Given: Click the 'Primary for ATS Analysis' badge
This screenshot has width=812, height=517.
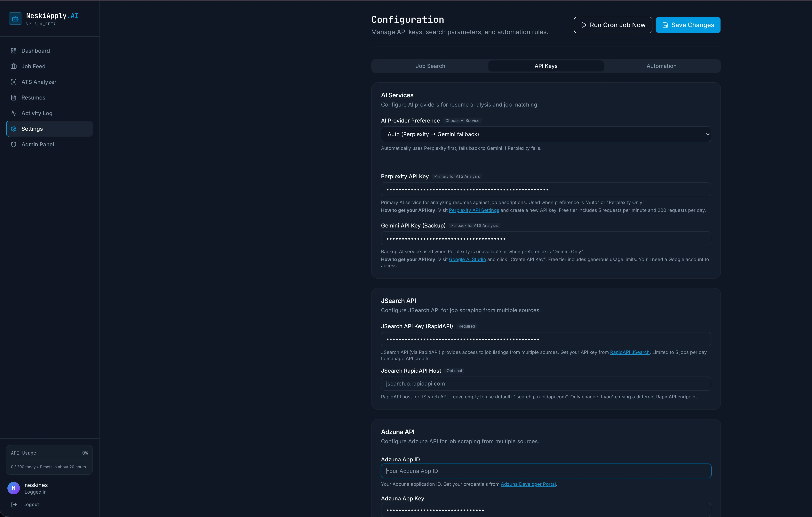Looking at the screenshot, I should pyautogui.click(x=457, y=176).
